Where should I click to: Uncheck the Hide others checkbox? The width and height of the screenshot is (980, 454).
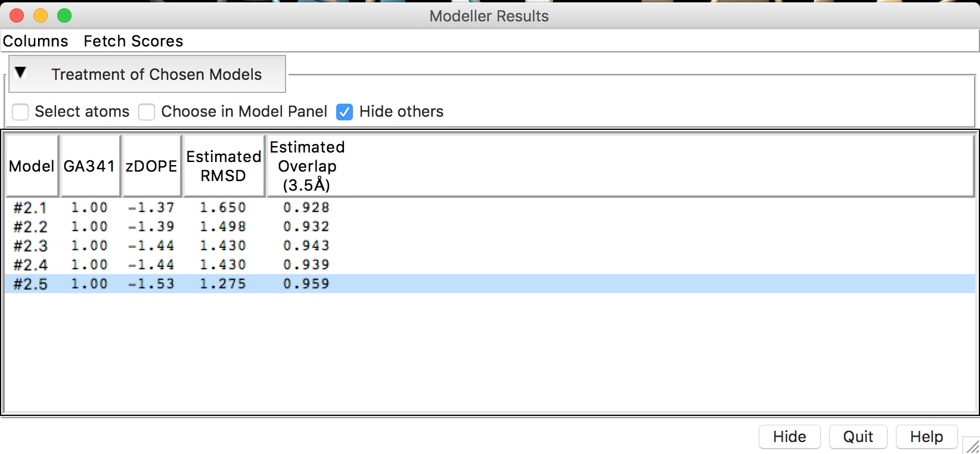tap(345, 112)
